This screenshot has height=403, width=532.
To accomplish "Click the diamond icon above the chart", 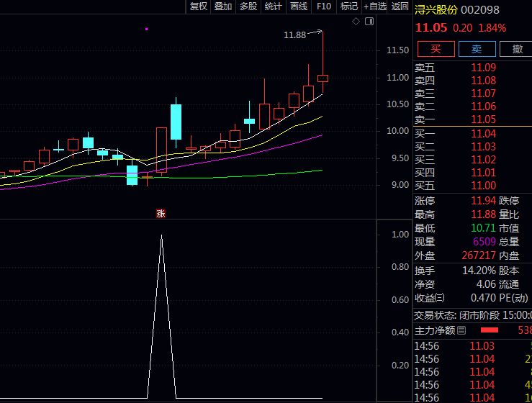I will click(x=356, y=22).
